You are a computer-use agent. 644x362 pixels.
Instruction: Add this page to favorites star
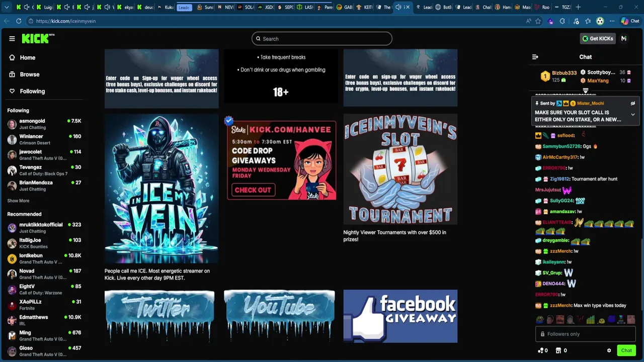pos(538,21)
